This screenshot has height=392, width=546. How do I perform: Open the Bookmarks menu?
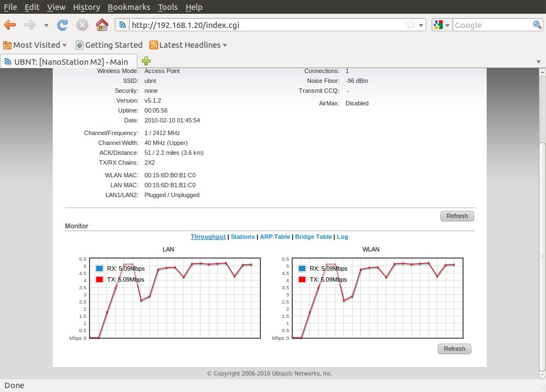coord(129,7)
